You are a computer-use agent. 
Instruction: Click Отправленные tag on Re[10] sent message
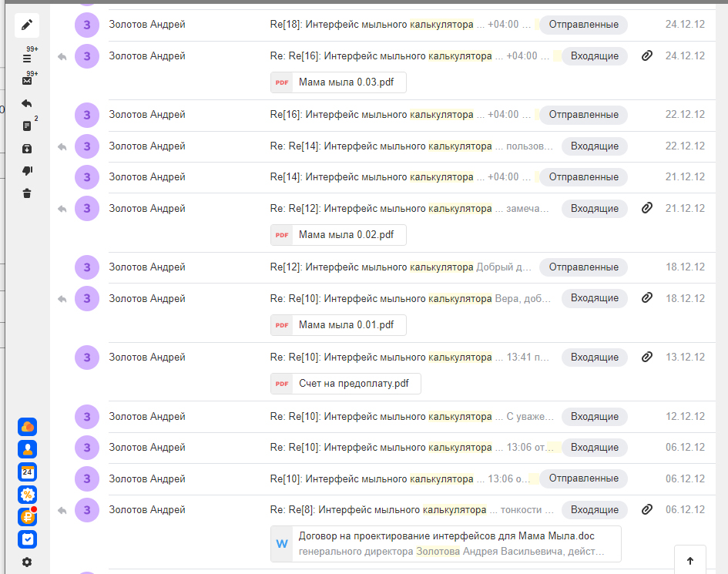coord(584,478)
